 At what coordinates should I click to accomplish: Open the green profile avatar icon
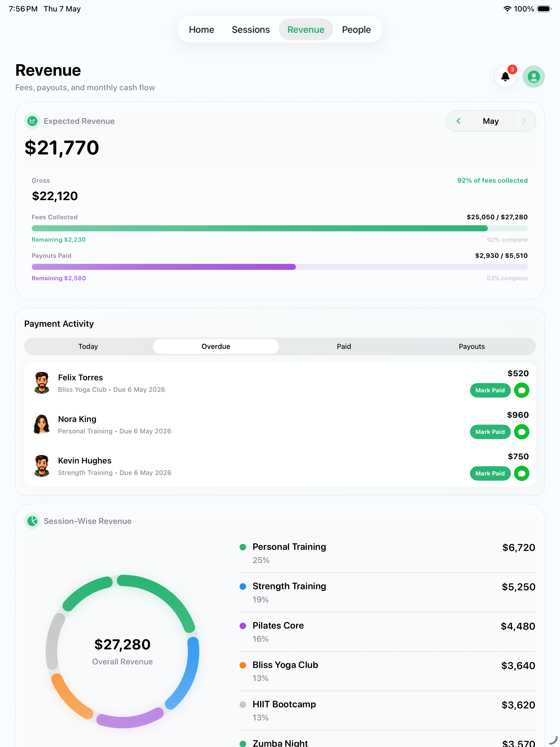[533, 77]
